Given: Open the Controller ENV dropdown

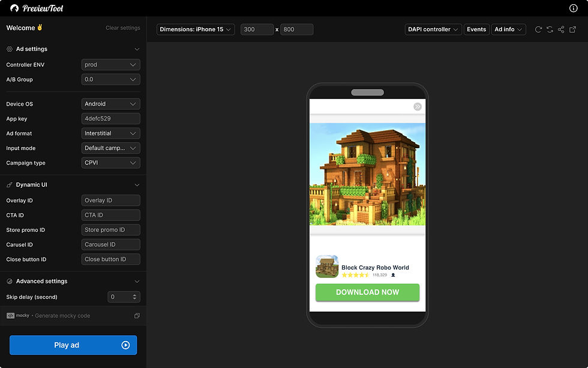Looking at the screenshot, I should click(x=110, y=64).
